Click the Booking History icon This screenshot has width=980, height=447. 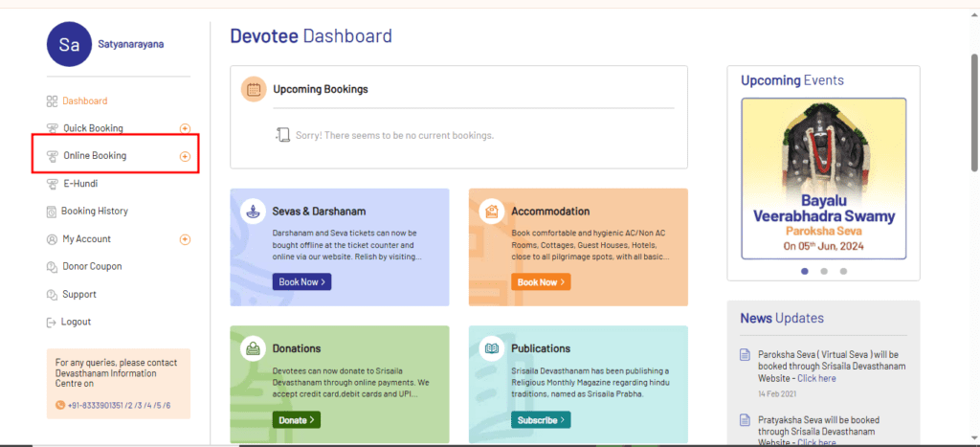(x=52, y=212)
